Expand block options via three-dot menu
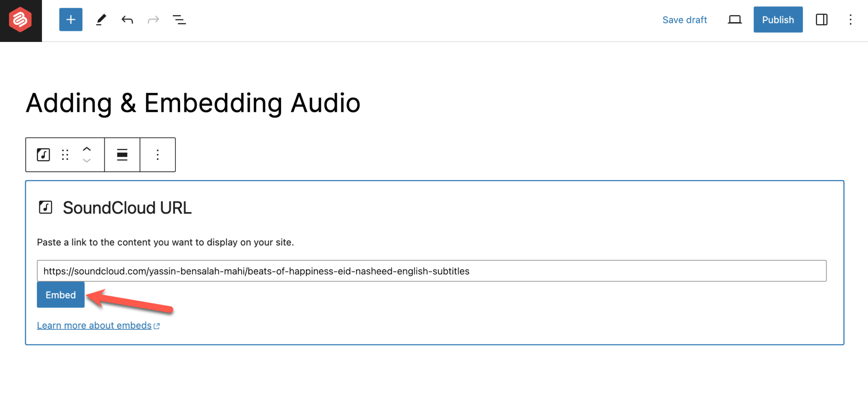Screen dimensions: 868x397 157,154
